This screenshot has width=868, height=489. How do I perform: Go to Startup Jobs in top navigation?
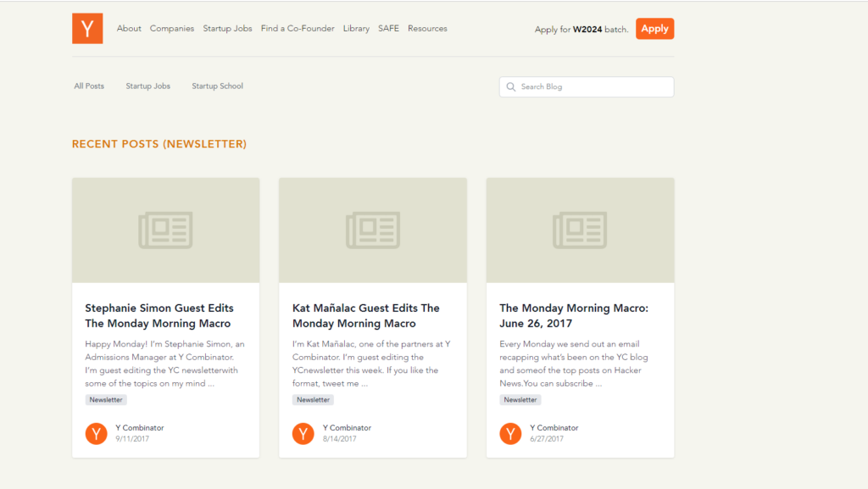tap(227, 28)
